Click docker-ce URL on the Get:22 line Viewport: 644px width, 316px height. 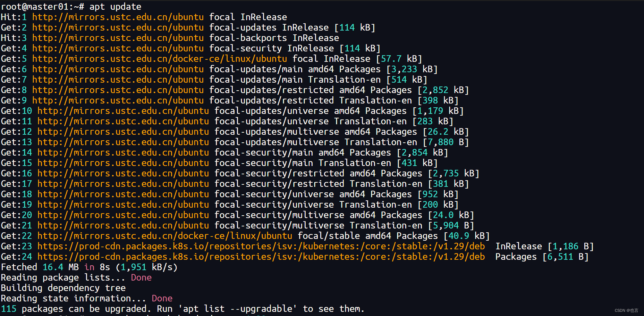(165, 236)
